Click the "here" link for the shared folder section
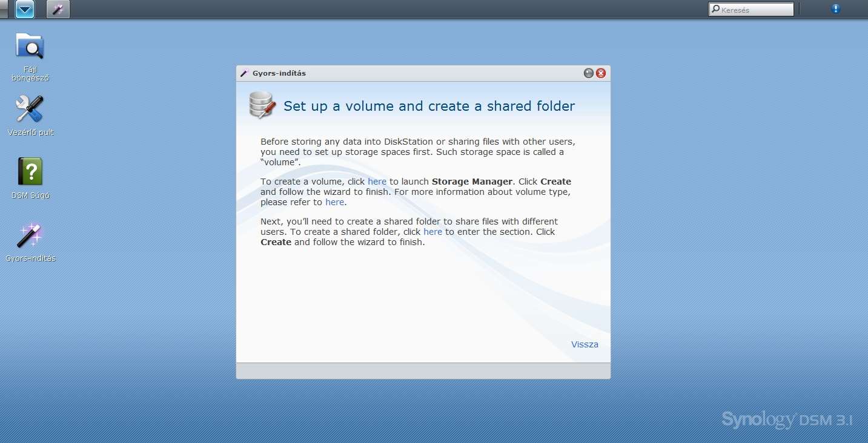The height and width of the screenshot is (443, 868). (x=432, y=232)
